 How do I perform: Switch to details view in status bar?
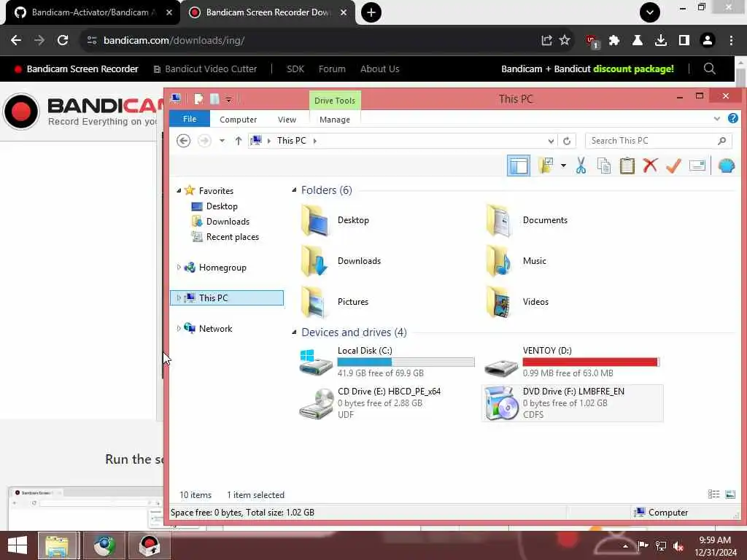tap(713, 494)
